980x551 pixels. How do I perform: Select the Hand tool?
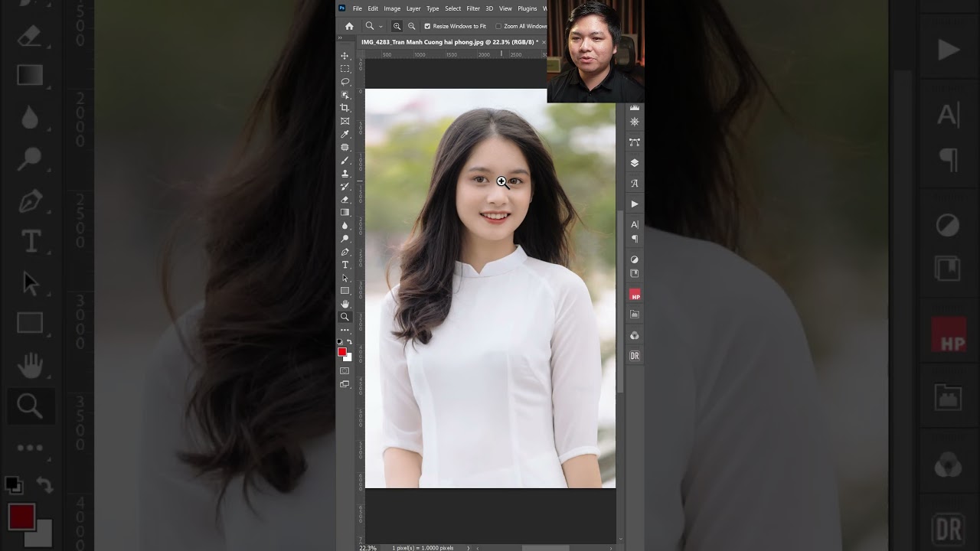pyautogui.click(x=345, y=304)
